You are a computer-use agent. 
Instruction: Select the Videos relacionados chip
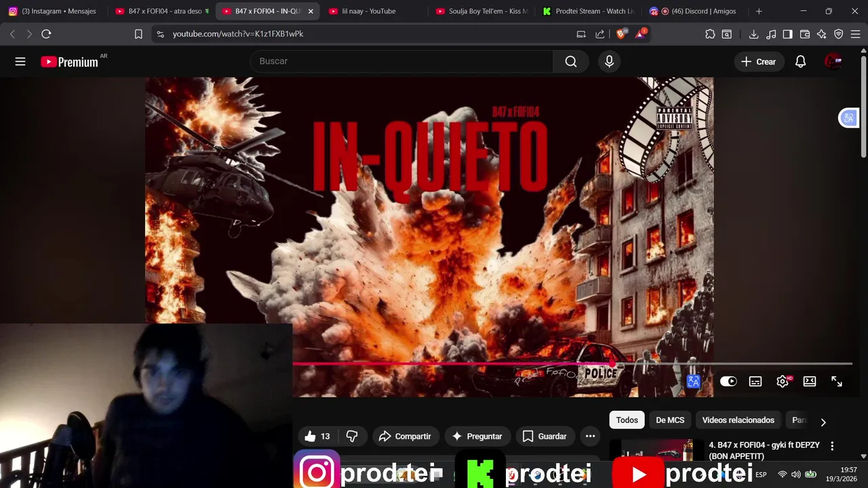coord(738,420)
